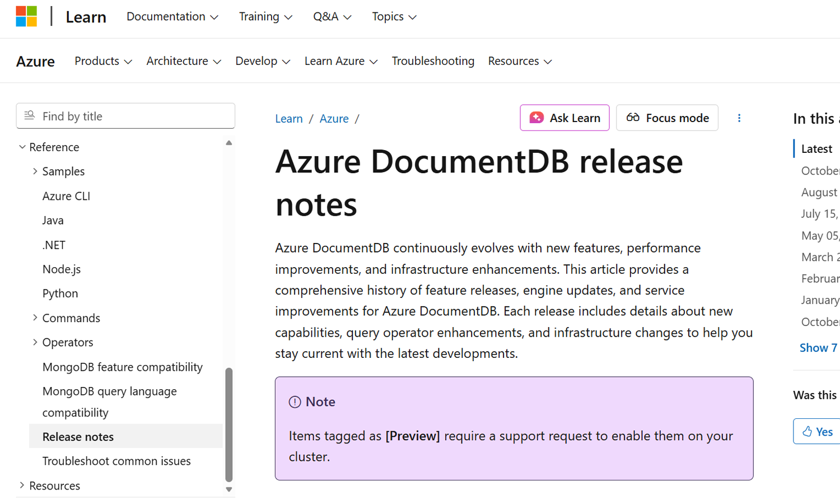Open the Products dropdown in the Azure bar
840x504 pixels.
[103, 61]
